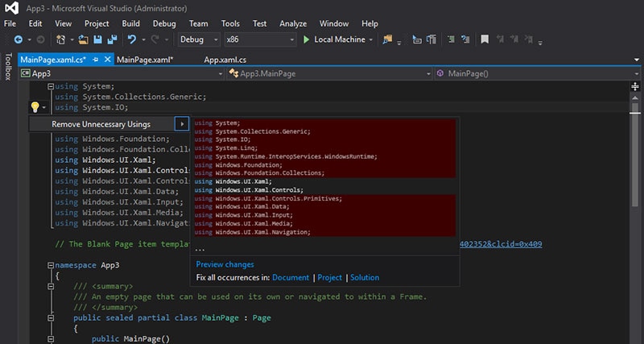Close the MainPage.xaml.cs tab
This screenshot has width=644, height=344.
[107, 60]
